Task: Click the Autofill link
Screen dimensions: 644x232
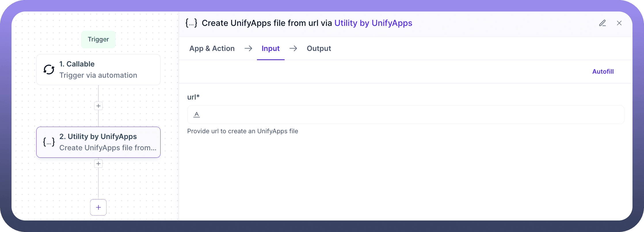Action: point(603,71)
